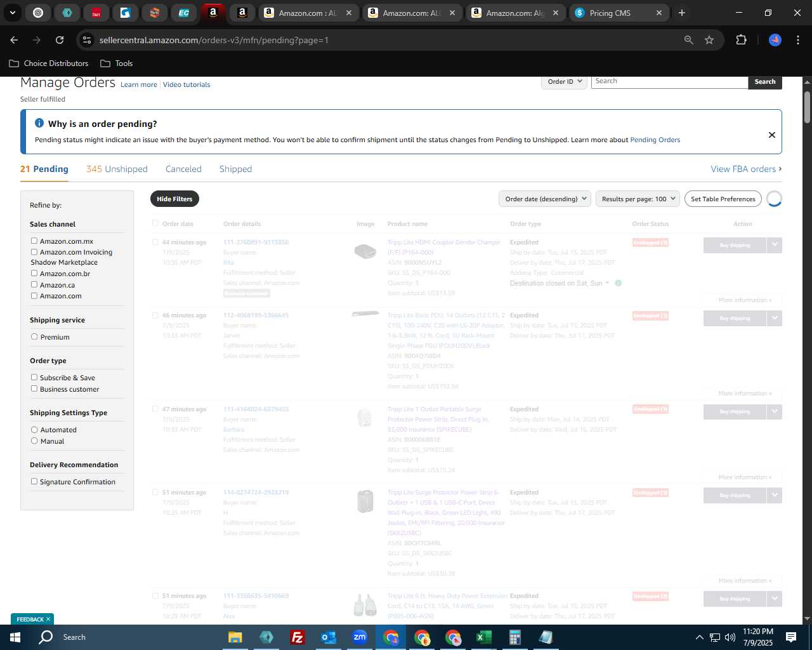Switch to the Amazon.com: Alg browser tab
Screen dimensions: 812x650
click(x=514, y=13)
